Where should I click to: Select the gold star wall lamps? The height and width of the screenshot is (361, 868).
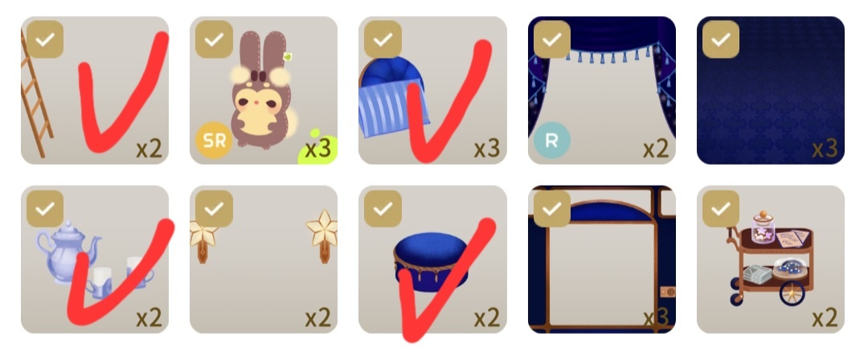click(x=264, y=259)
